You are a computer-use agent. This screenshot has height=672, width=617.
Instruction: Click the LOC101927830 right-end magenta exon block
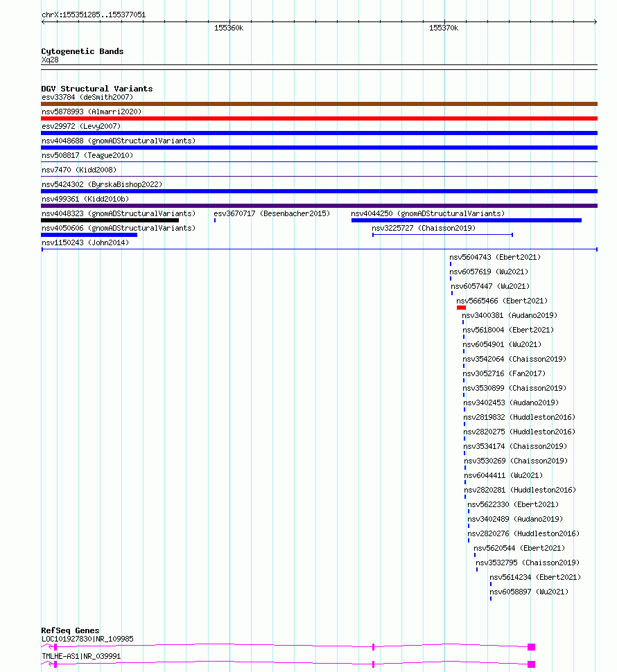tap(531, 647)
